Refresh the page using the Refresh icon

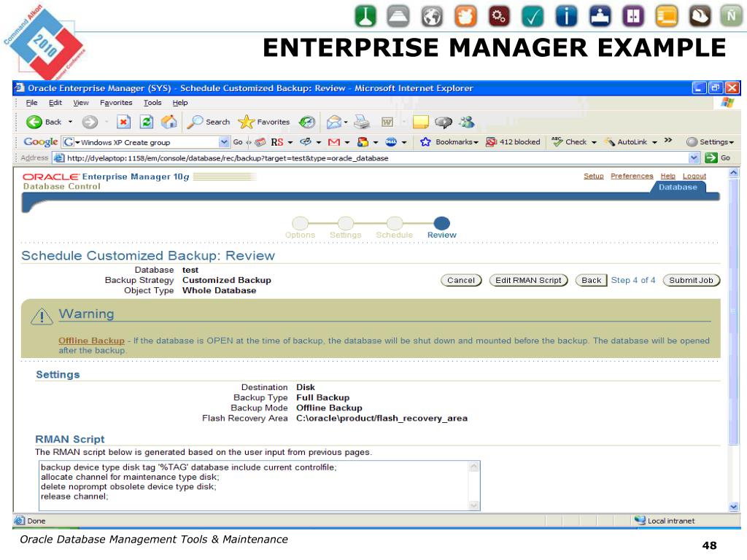pos(146,122)
